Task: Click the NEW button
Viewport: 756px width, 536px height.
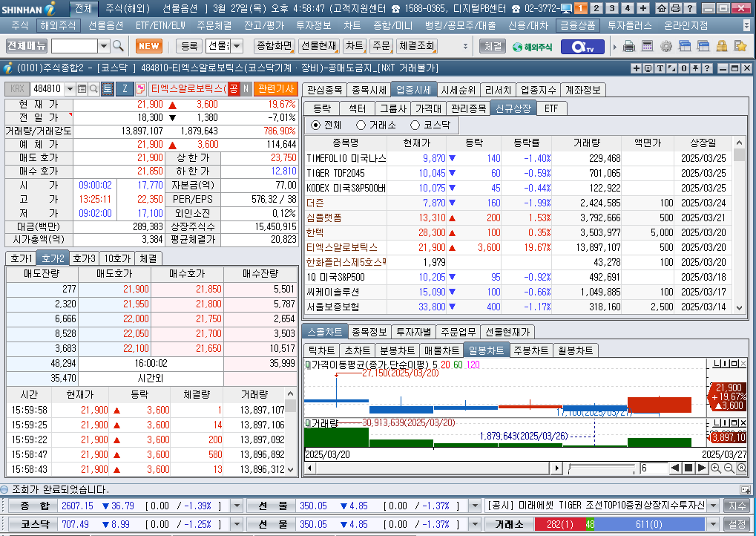Action: [148, 46]
